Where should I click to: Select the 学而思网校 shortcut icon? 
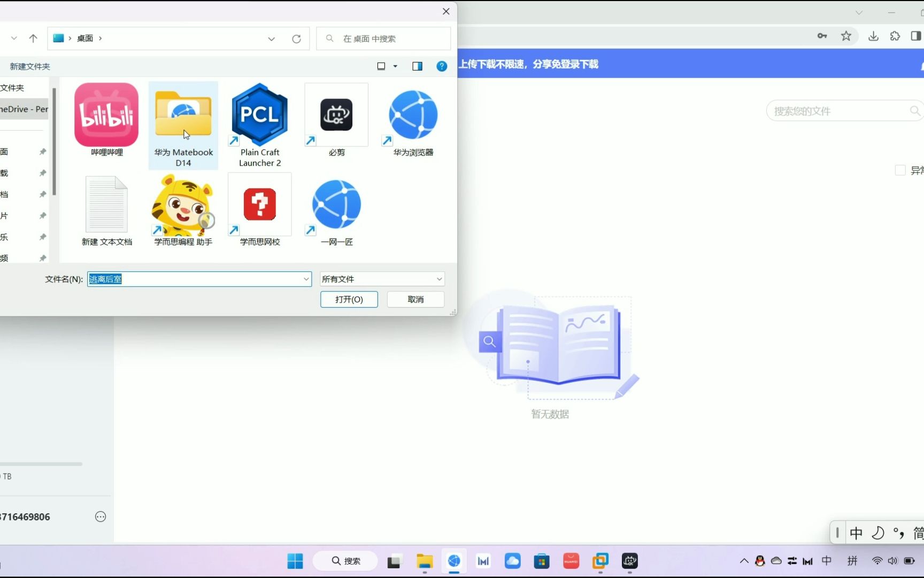[260, 204]
